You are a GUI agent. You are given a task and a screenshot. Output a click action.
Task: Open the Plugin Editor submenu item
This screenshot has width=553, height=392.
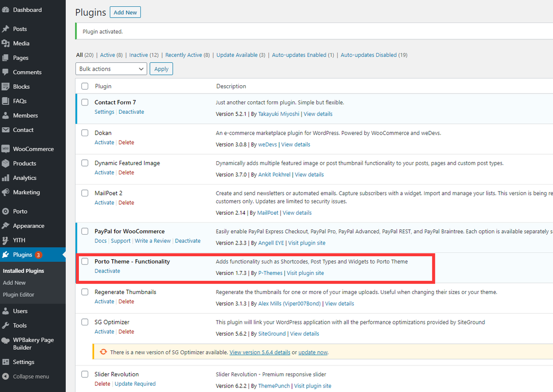click(x=19, y=294)
